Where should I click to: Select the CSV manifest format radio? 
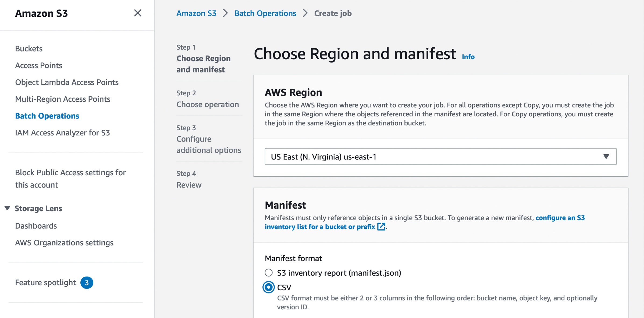tap(268, 287)
